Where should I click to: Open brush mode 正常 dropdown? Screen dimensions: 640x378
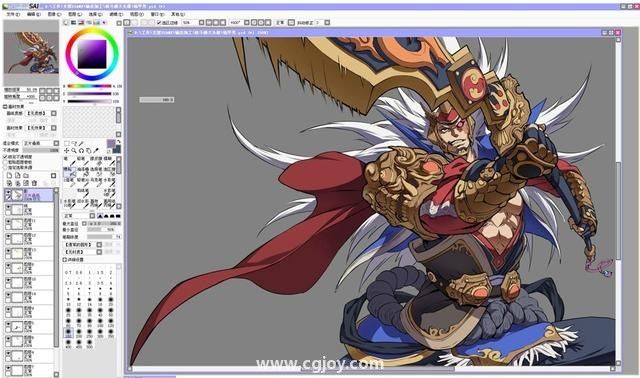[x=92, y=216]
